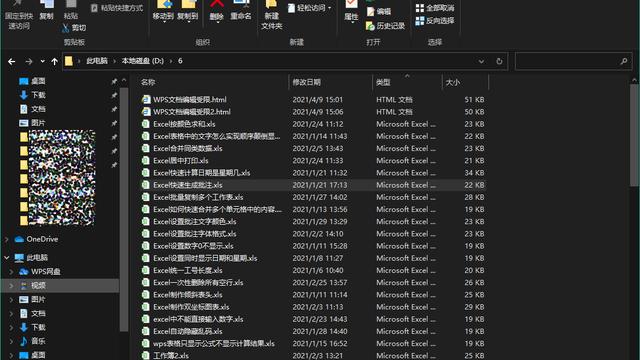The image size is (640, 360).
Task: Select file Excel居中打印.xls
Action: point(313,161)
